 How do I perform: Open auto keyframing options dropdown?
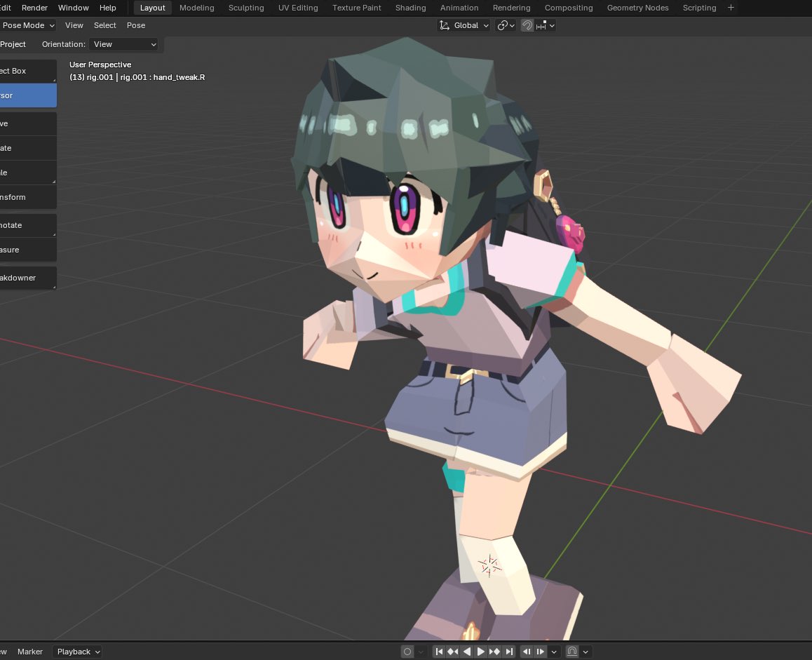tap(421, 652)
